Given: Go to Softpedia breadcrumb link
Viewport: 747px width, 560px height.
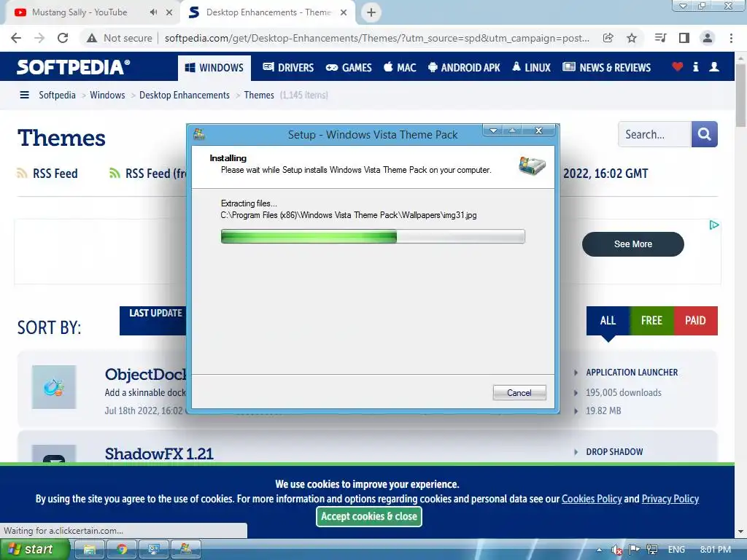Looking at the screenshot, I should coord(57,96).
